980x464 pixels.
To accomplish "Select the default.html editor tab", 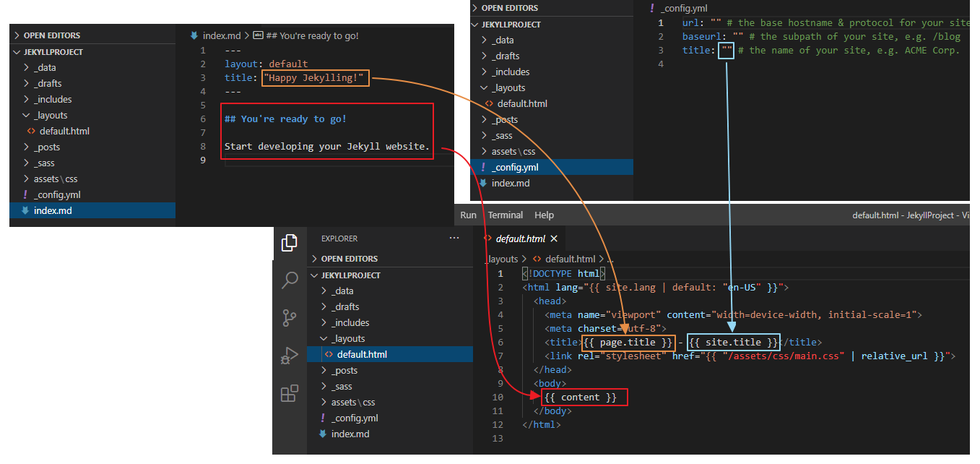I will click(x=520, y=239).
